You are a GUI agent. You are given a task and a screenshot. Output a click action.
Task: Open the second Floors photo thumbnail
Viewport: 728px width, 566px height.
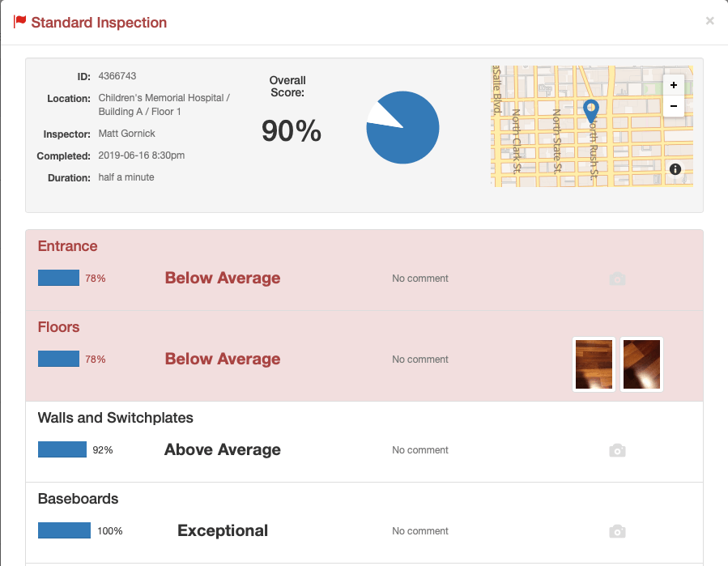[x=641, y=364]
